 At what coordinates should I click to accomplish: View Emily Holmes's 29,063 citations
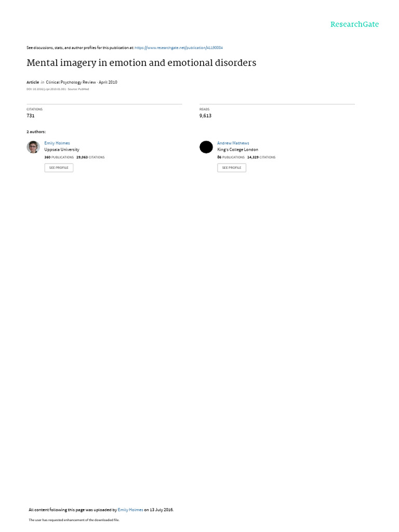click(x=90, y=157)
